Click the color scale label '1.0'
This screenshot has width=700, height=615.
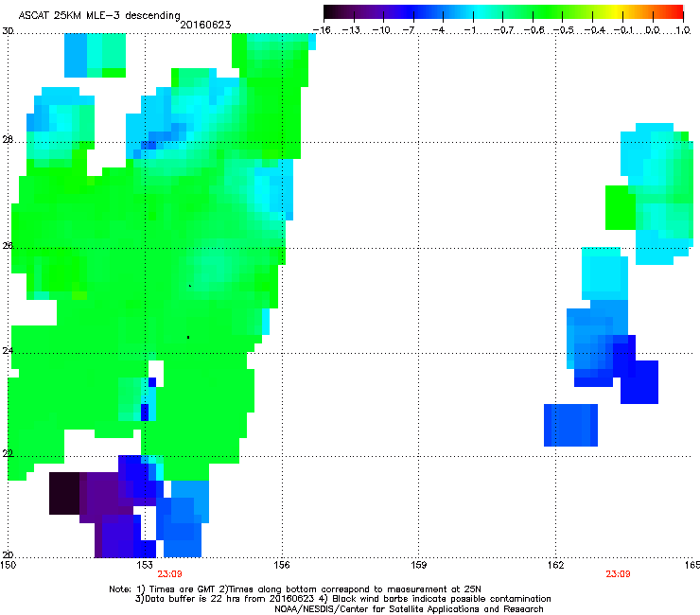[x=683, y=30]
